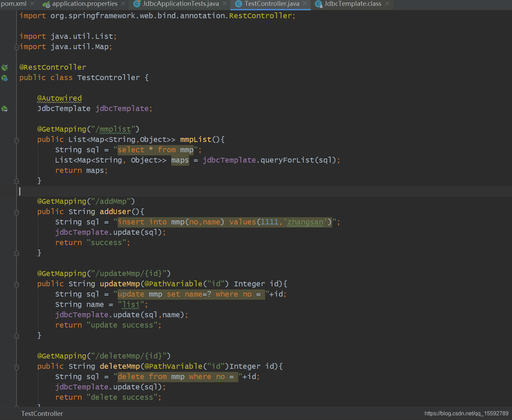Viewport: 512px width, 420px height.
Task: Click the application.properties tab file icon
Action: [x=46, y=4]
